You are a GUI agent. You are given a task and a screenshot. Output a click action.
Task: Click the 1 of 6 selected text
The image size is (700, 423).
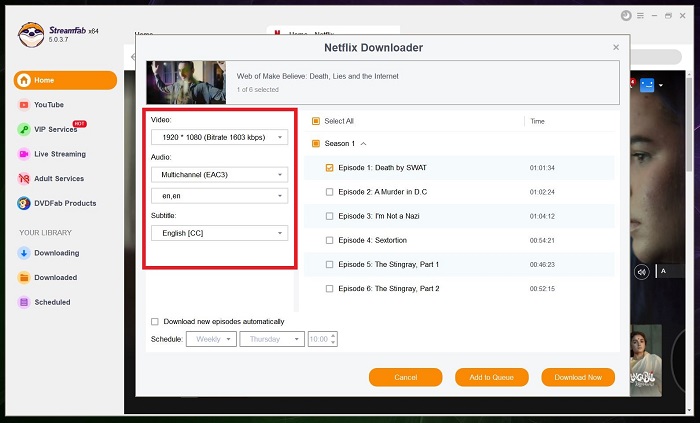tap(258, 90)
